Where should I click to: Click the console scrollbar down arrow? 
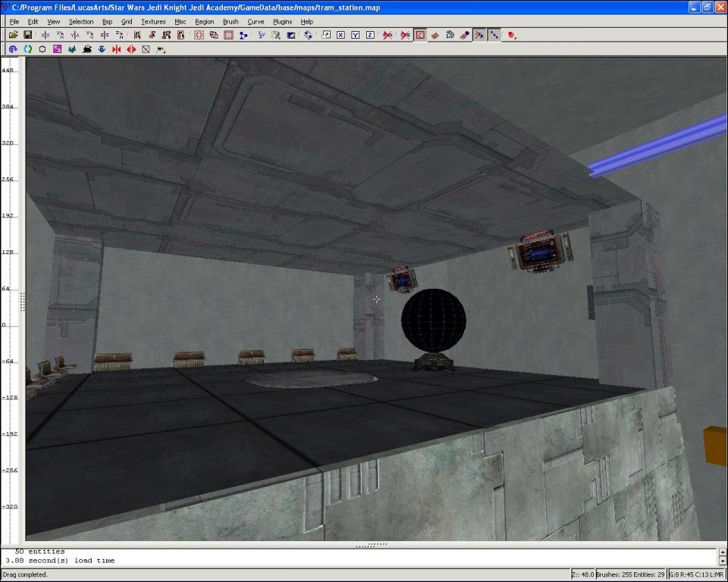click(x=722, y=562)
